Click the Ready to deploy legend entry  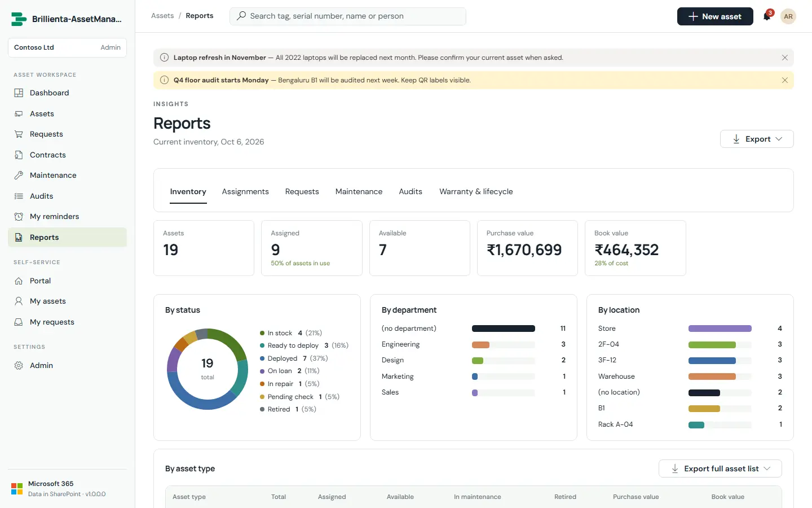[304, 345]
